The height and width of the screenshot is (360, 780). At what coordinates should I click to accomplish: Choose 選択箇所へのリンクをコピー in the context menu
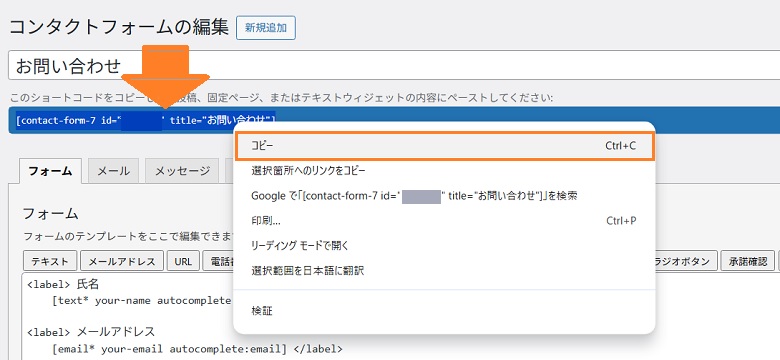(444, 171)
